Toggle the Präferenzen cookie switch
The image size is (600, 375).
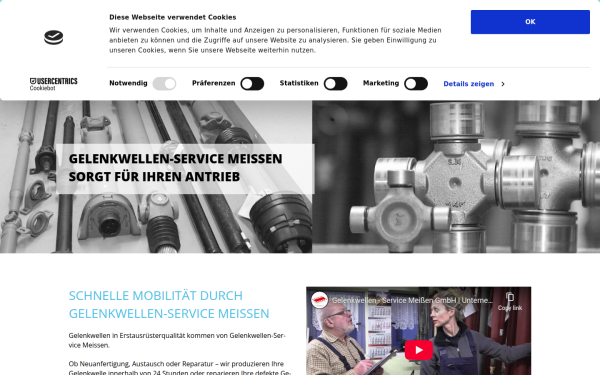coord(252,83)
